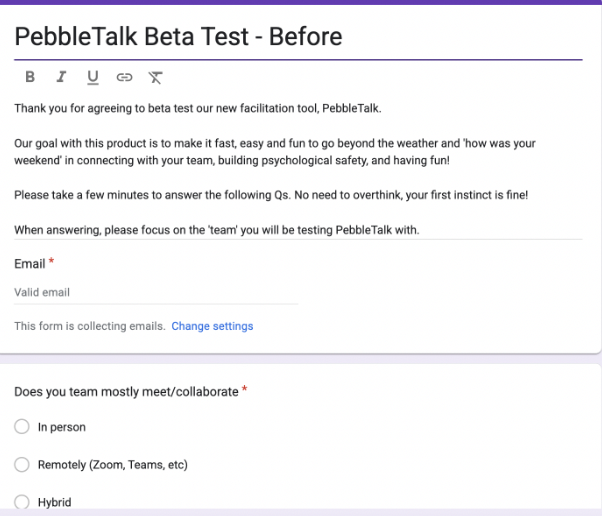
Task: Click the 'Thank you for agreeing' description line
Action: point(198,109)
